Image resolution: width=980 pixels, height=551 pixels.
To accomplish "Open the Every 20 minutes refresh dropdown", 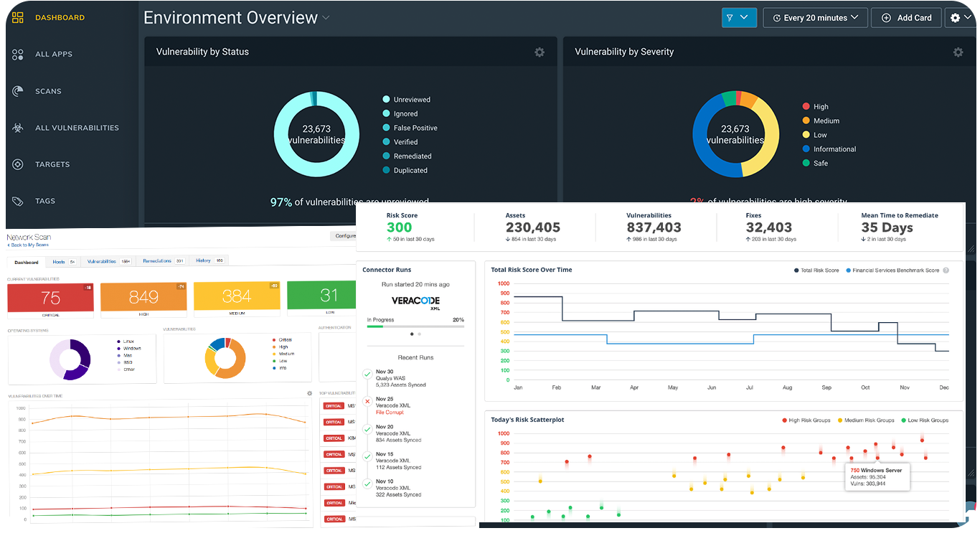I will 815,18.
